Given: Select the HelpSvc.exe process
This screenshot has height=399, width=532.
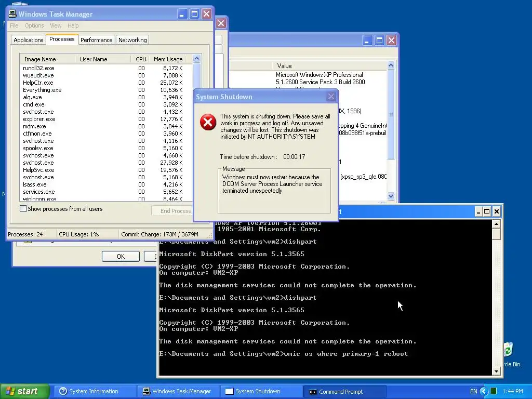Looking at the screenshot, I should [x=38, y=170].
